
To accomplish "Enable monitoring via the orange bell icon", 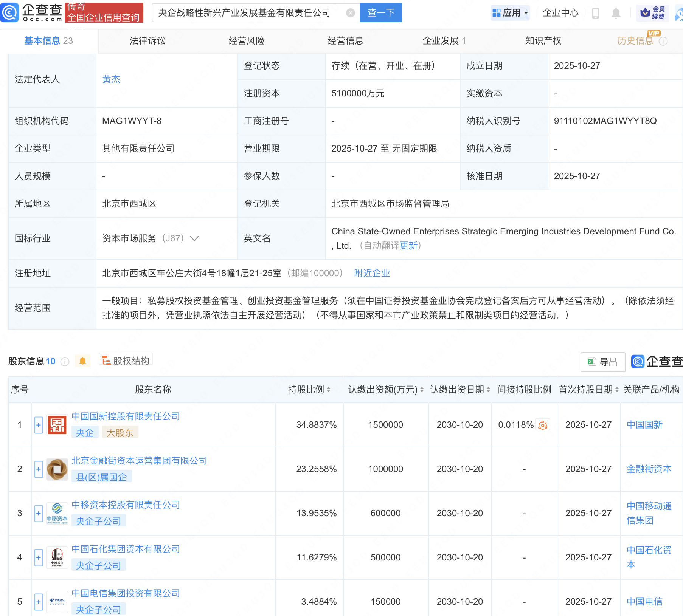I will click(x=83, y=361).
